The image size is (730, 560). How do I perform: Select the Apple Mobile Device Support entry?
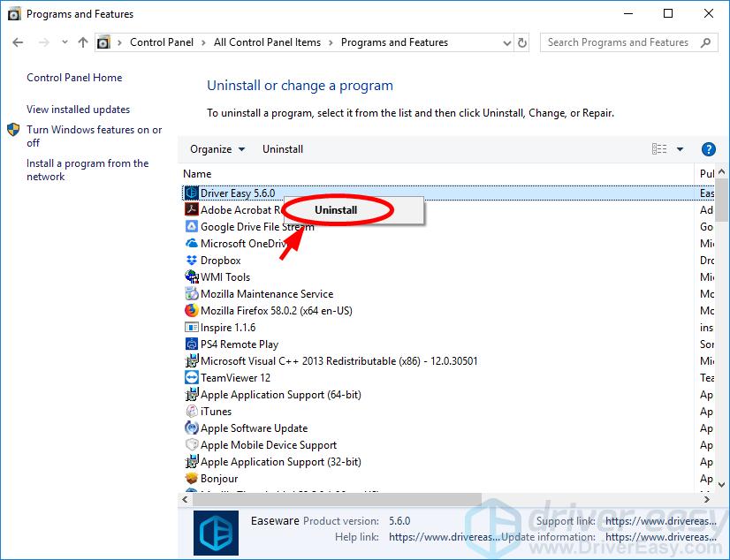pos(269,445)
